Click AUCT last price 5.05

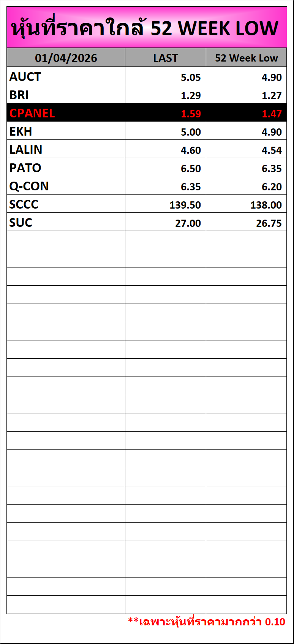point(191,77)
